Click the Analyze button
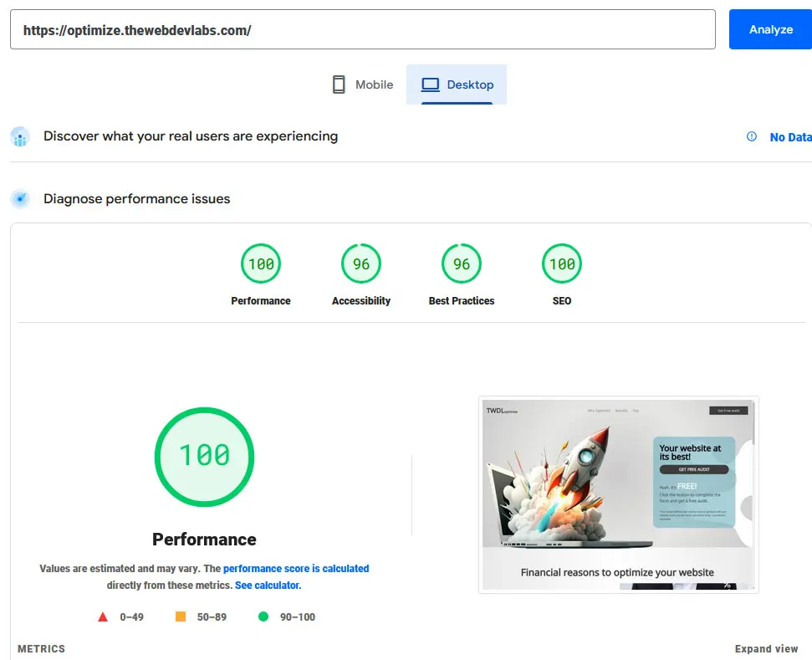The height and width of the screenshot is (660, 812). (x=770, y=29)
